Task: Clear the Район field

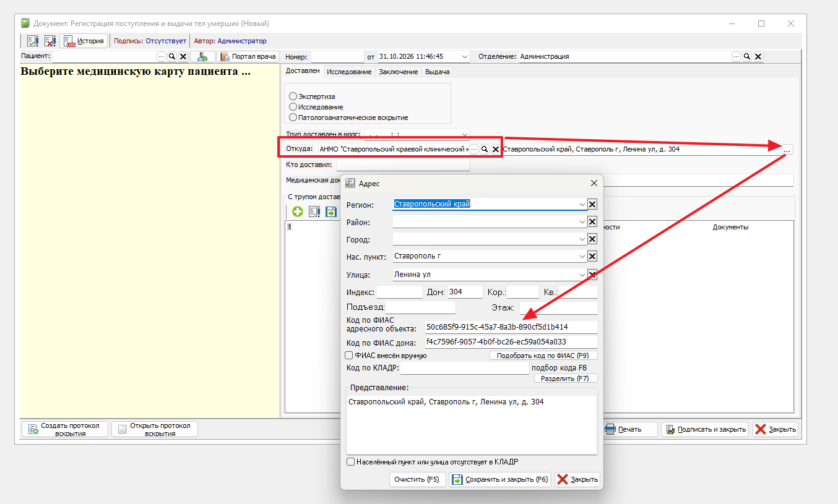Action: coord(592,221)
